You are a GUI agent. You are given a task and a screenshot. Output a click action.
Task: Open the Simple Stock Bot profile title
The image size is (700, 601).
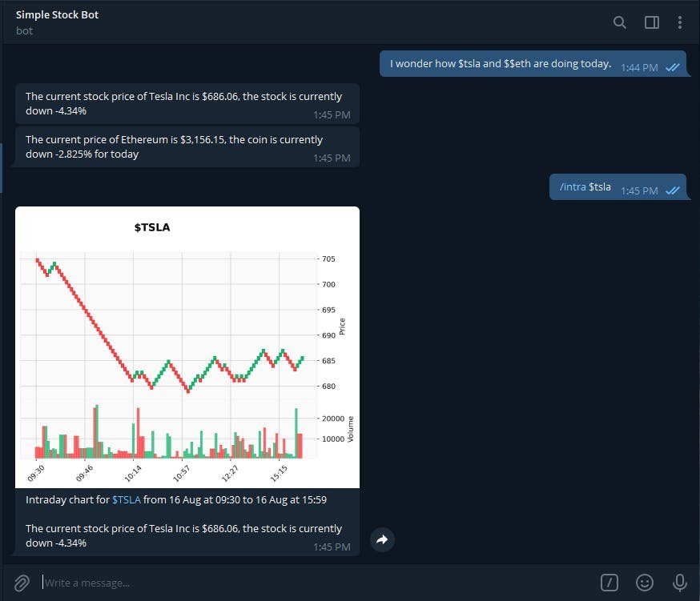[57, 14]
